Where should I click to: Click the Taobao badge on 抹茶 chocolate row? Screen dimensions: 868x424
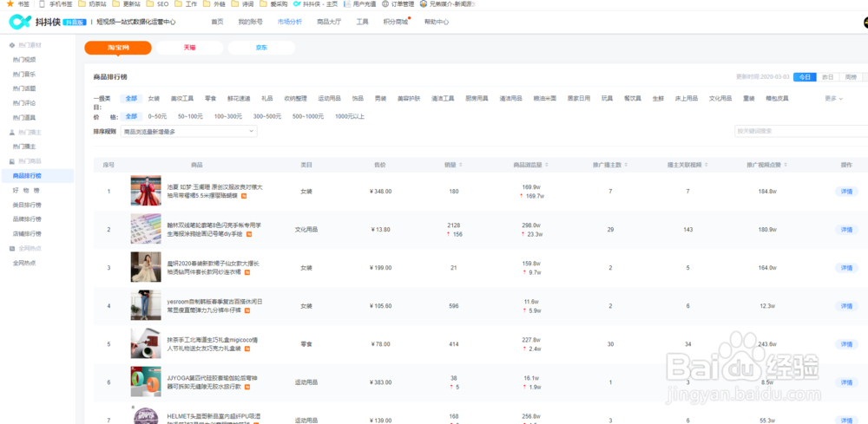click(x=247, y=349)
